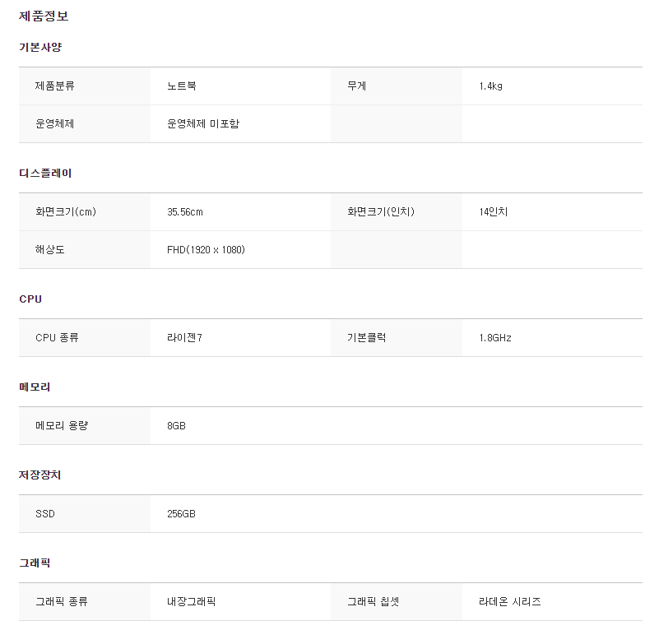Viewport: 645px width, 644px height.
Task: Select the 8GB memory value
Action: click(176, 426)
